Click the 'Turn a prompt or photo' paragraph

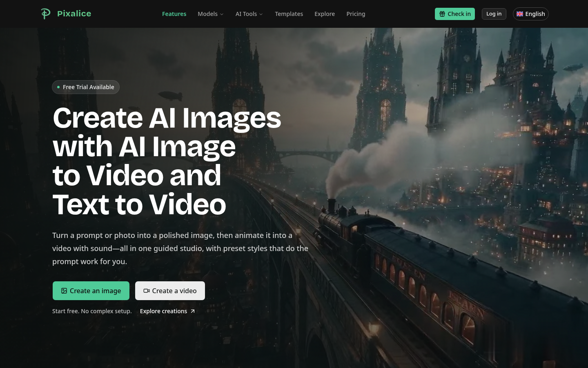click(x=180, y=248)
